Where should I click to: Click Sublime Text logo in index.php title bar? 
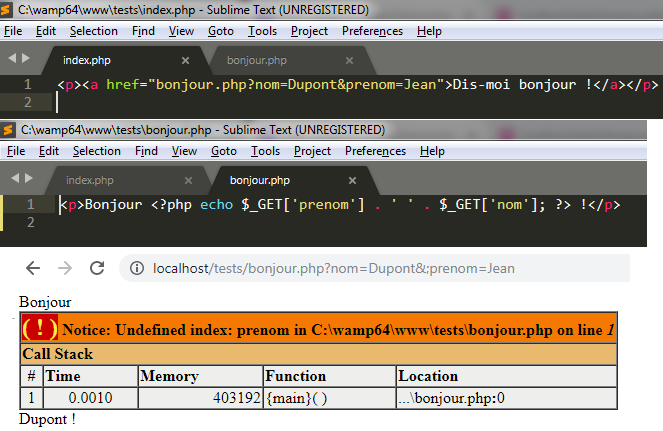coord(6,10)
